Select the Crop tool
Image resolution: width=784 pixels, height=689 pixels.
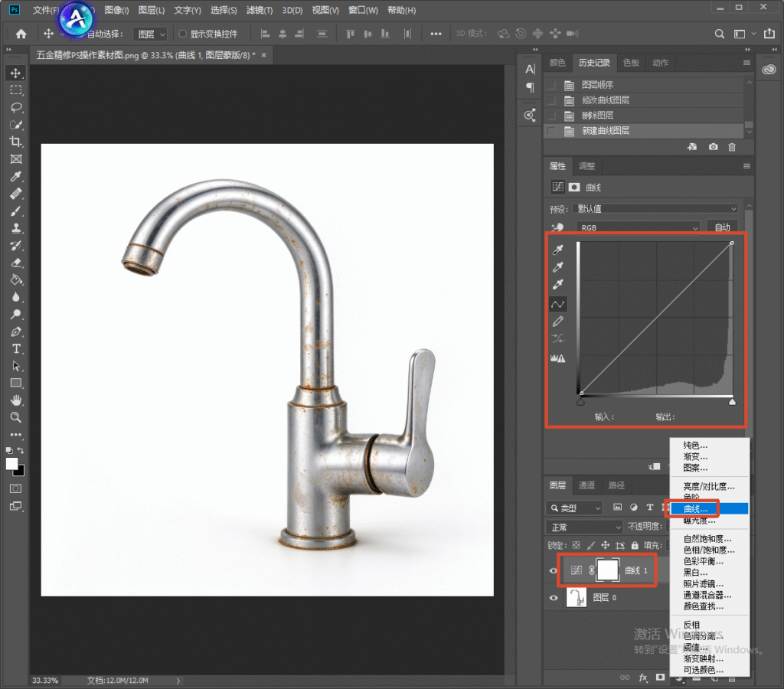pyautogui.click(x=16, y=142)
